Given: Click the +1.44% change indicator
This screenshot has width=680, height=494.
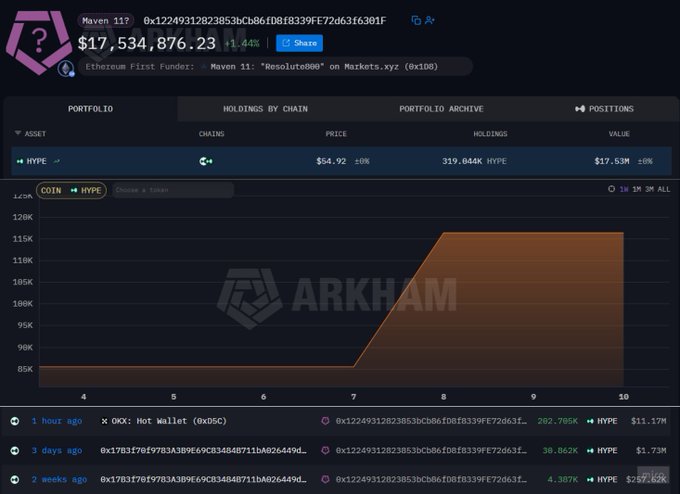Looking at the screenshot, I should point(242,43).
